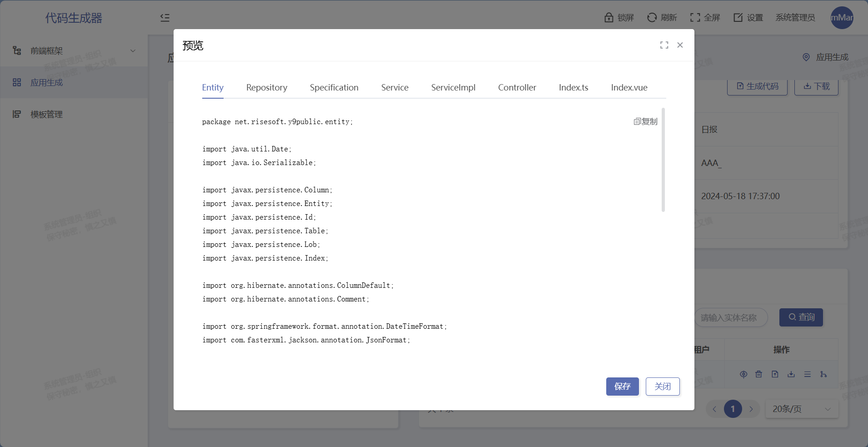The height and width of the screenshot is (447, 868).
Task: Click the 模板管理 icon in the sidebar
Action: pyautogui.click(x=17, y=114)
